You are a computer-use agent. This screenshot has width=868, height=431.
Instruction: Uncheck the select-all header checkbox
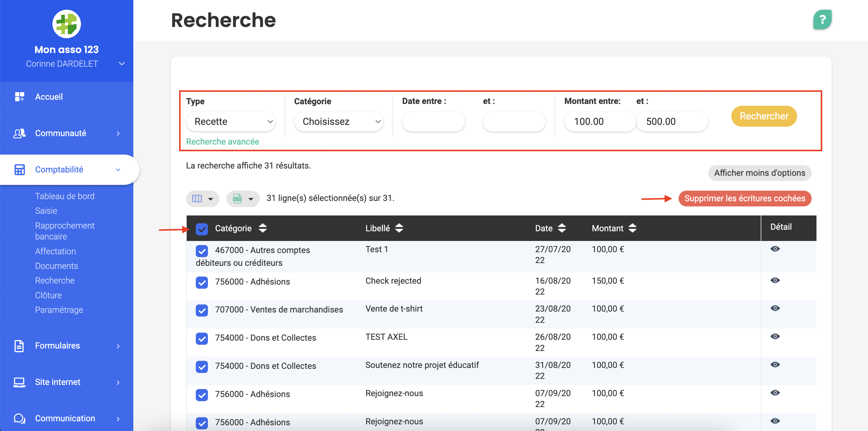[202, 229]
